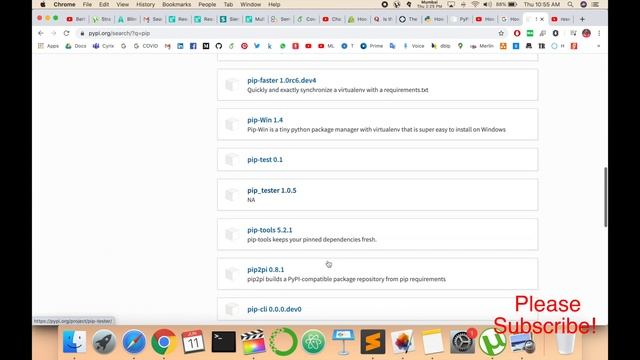
Task: Open the Window menu
Action: [x=250, y=4]
